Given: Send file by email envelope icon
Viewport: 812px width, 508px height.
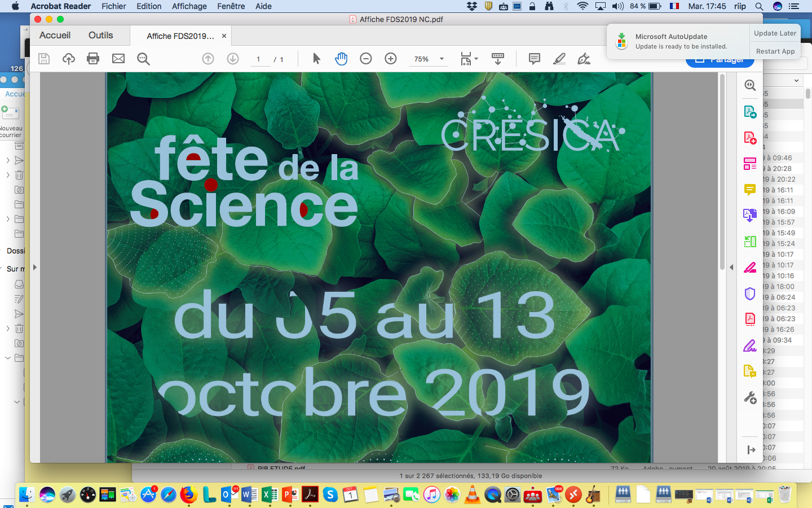Looking at the screenshot, I should [x=118, y=59].
